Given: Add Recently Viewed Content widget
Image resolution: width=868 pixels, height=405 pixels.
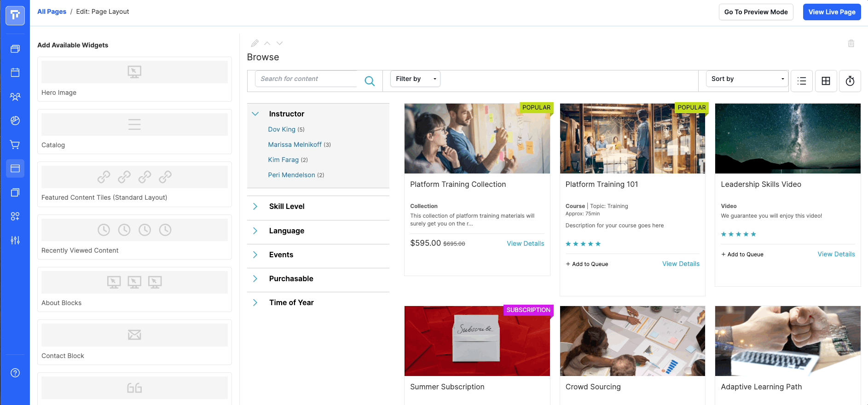Looking at the screenshot, I should pos(134,237).
